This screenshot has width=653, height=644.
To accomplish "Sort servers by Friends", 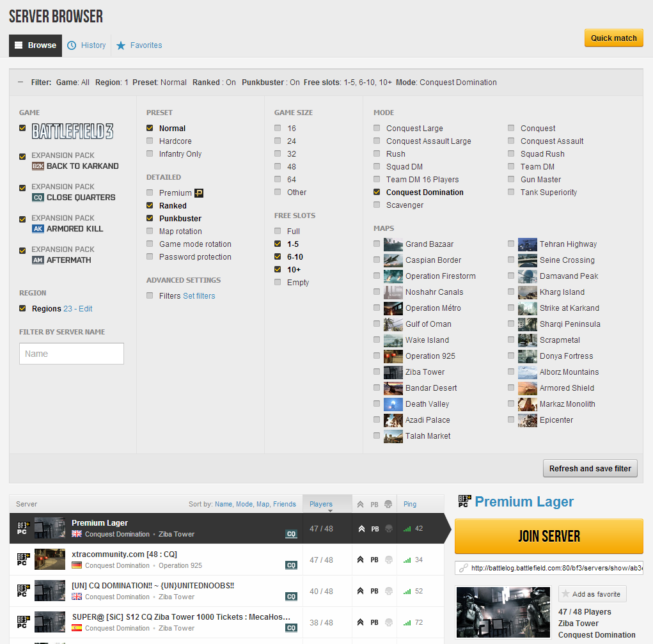I will click(285, 504).
